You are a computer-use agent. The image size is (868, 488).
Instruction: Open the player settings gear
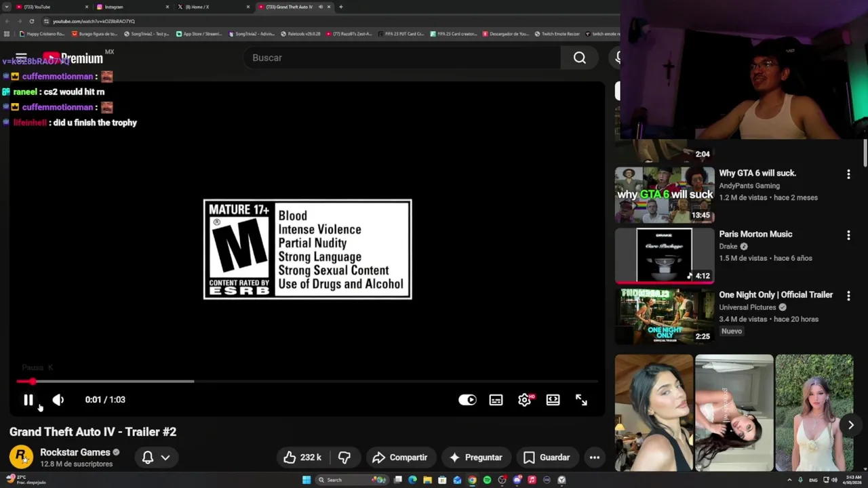(x=524, y=400)
